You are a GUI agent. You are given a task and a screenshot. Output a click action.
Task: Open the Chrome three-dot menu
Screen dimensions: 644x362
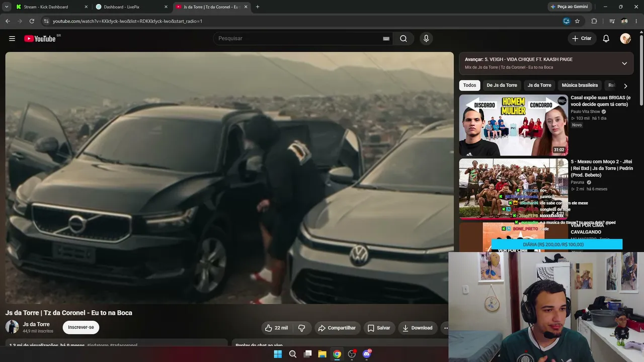pos(637,21)
